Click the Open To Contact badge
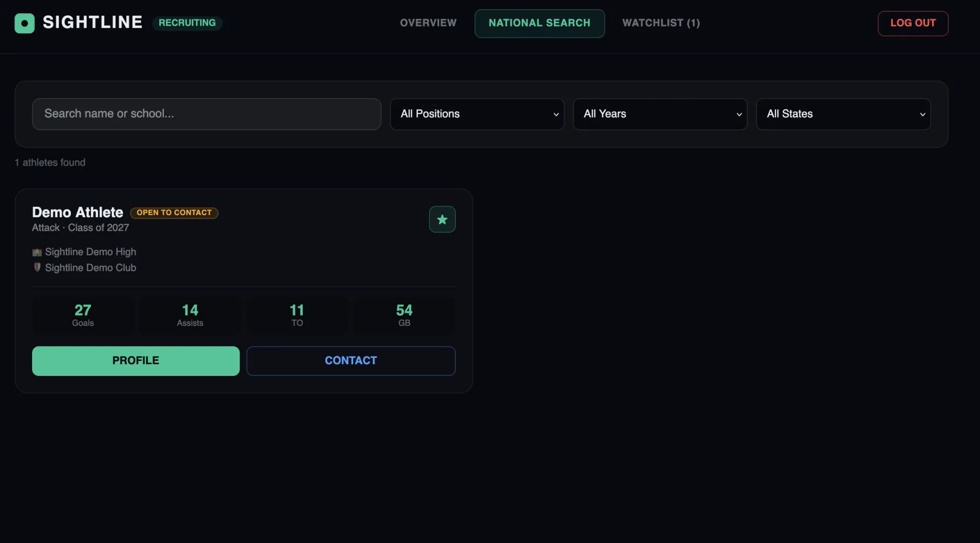 point(174,213)
